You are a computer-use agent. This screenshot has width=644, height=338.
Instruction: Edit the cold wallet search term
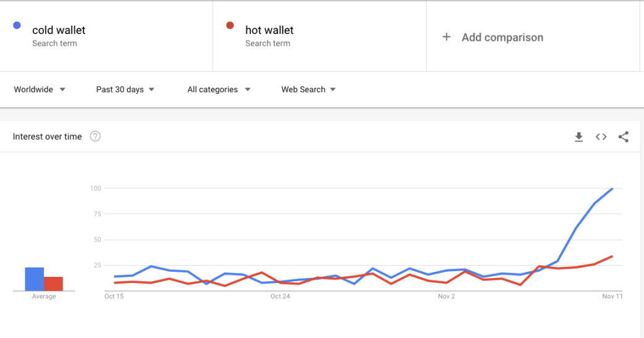tap(59, 30)
